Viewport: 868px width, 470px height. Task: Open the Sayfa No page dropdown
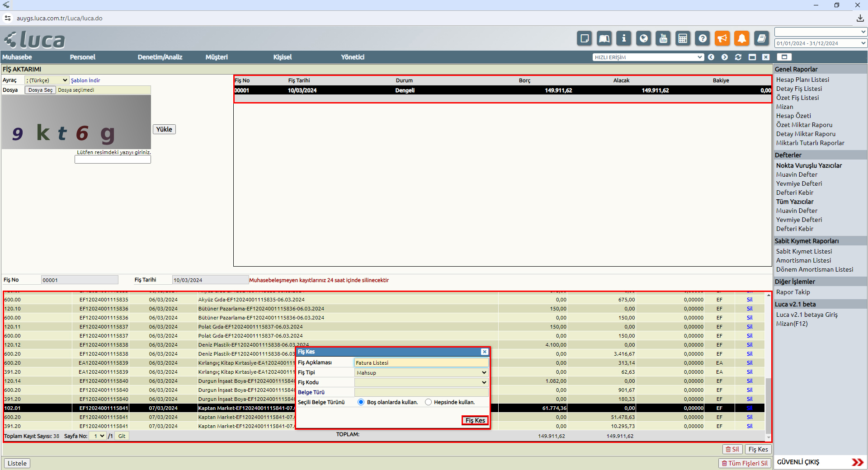point(98,436)
